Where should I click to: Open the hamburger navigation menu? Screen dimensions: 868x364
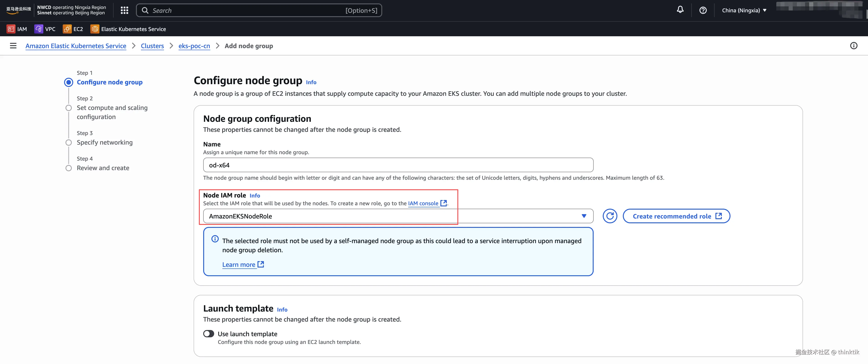[13, 46]
